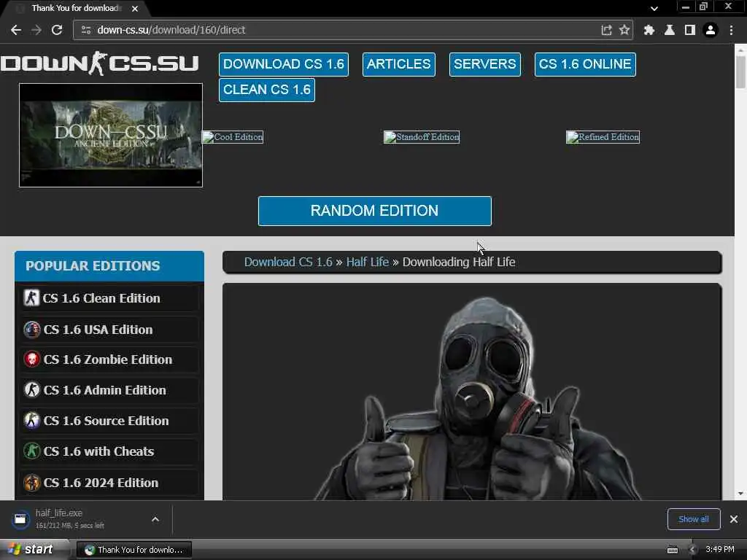The width and height of the screenshot is (747, 560).
Task: Click the POPULAR EDITIONS header
Action: pos(109,265)
